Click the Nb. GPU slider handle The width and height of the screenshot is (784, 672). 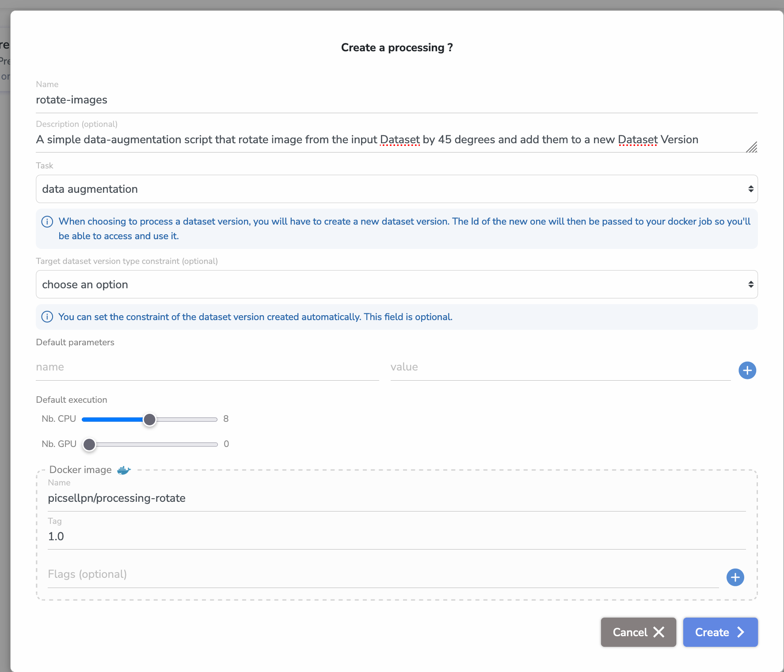pyautogui.click(x=89, y=445)
